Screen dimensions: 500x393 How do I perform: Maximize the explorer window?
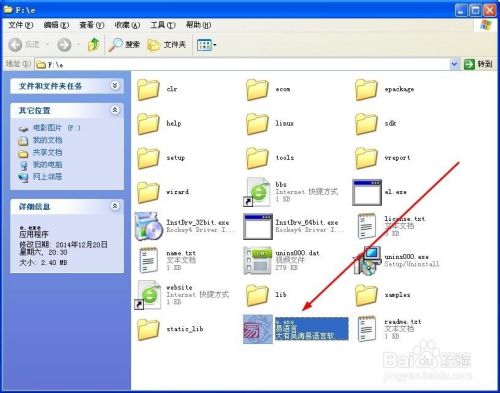pos(475,11)
